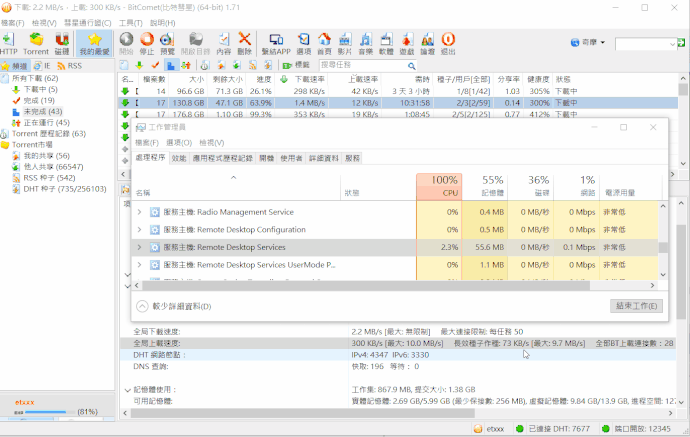The width and height of the screenshot is (690, 437).
Task: Click the red checkmark completed filter icon
Action: (x=155, y=66)
